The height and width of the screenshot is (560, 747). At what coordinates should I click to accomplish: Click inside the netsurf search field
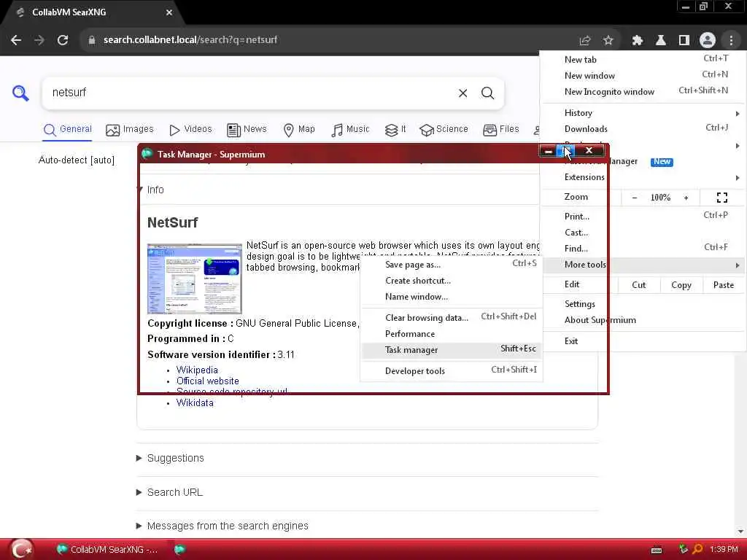pos(248,93)
